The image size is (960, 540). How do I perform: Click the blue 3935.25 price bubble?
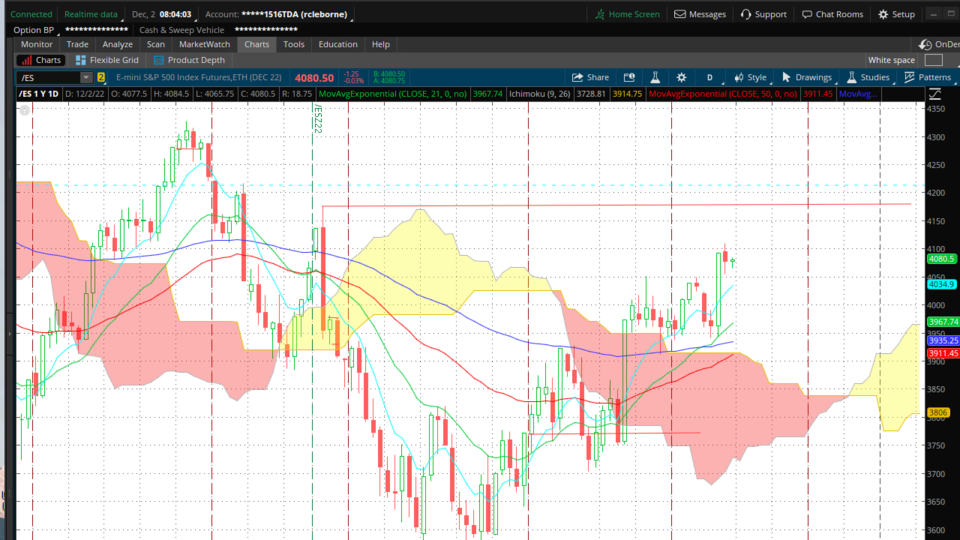point(943,340)
